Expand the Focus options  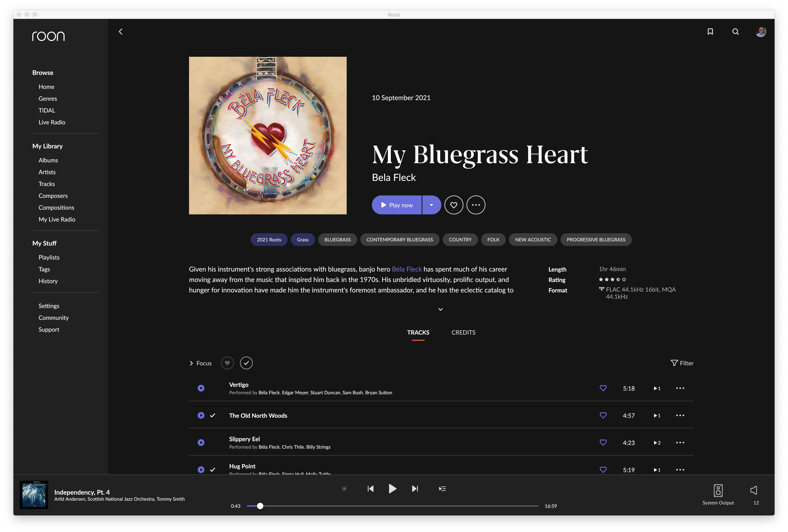pyautogui.click(x=200, y=363)
